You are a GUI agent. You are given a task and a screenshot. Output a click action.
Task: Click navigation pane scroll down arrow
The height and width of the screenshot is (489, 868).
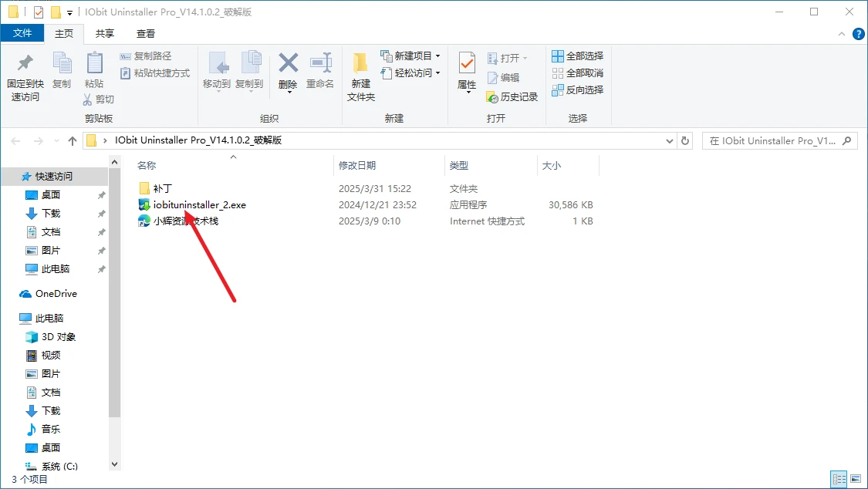115,464
